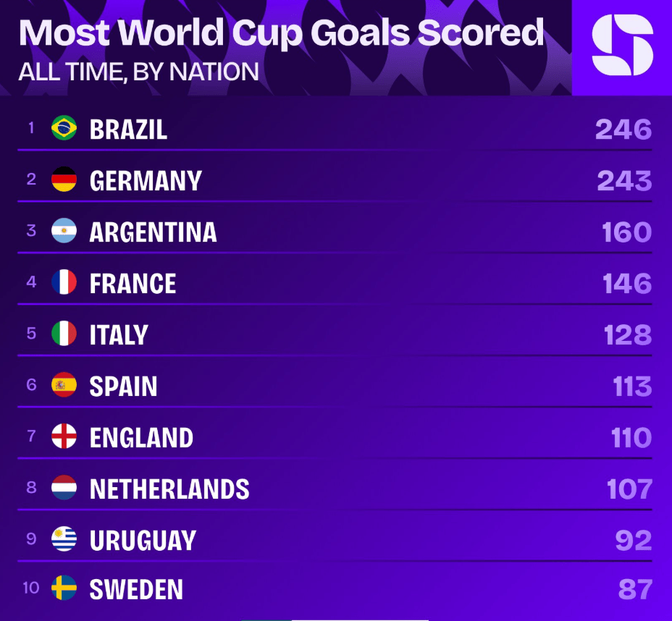Open the S logo in the purple corner
This screenshot has height=621, width=672.
622,45
